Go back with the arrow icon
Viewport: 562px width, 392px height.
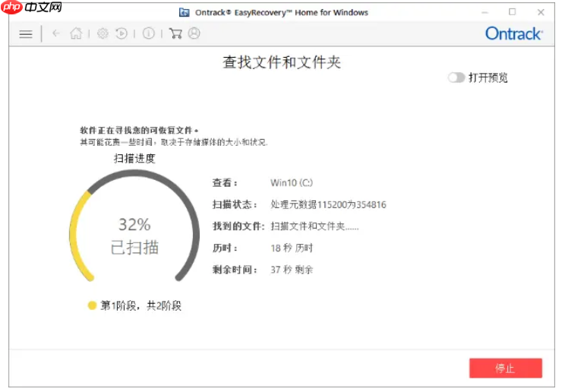[x=55, y=33]
